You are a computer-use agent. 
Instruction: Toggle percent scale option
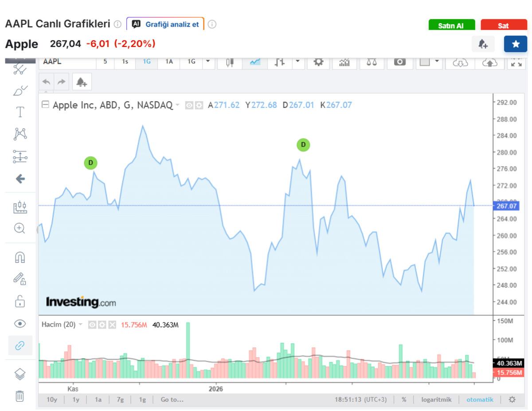coord(404,399)
